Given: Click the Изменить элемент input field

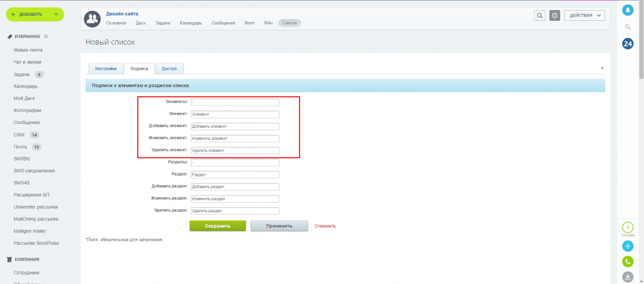Looking at the screenshot, I should [235, 138].
